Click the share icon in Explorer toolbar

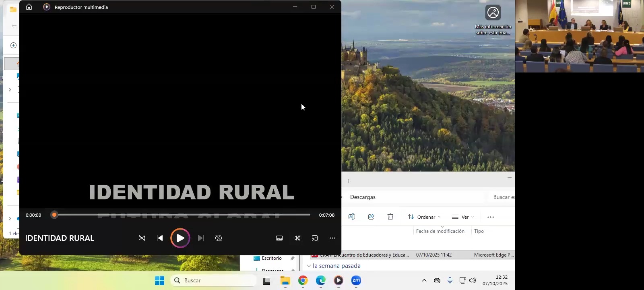pyautogui.click(x=371, y=217)
